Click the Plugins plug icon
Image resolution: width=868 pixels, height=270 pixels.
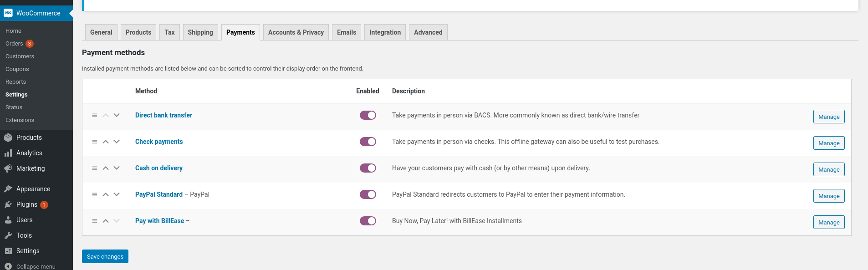point(8,204)
